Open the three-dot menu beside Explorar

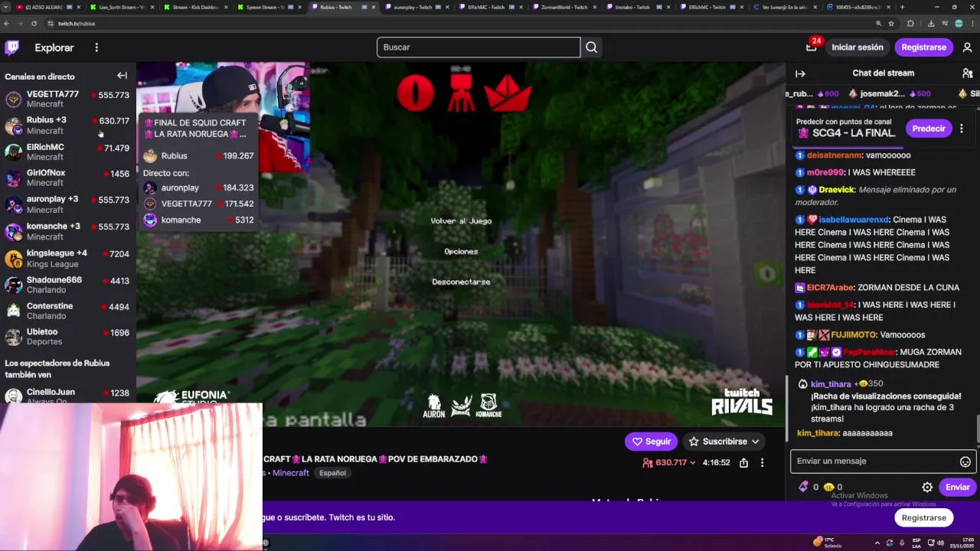[96, 47]
